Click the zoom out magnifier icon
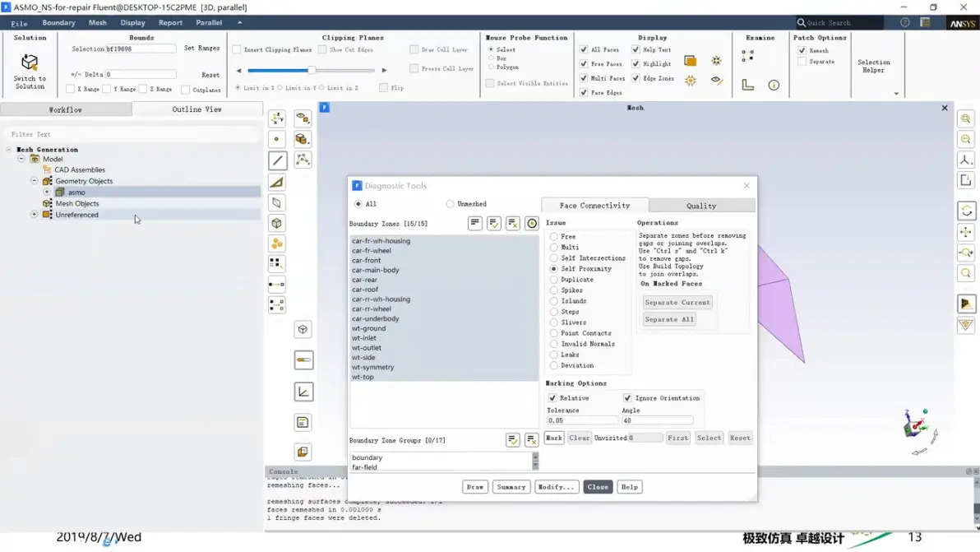Image resolution: width=980 pixels, height=552 pixels. 966,139
